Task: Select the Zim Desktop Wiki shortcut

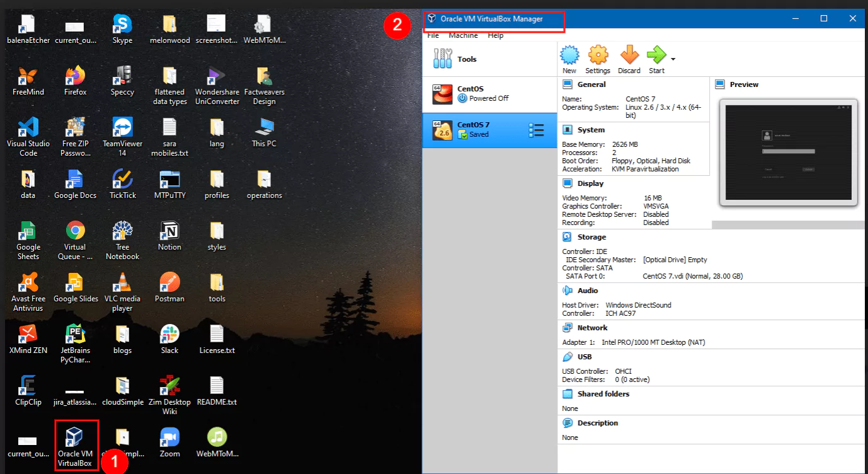Action: (x=169, y=396)
